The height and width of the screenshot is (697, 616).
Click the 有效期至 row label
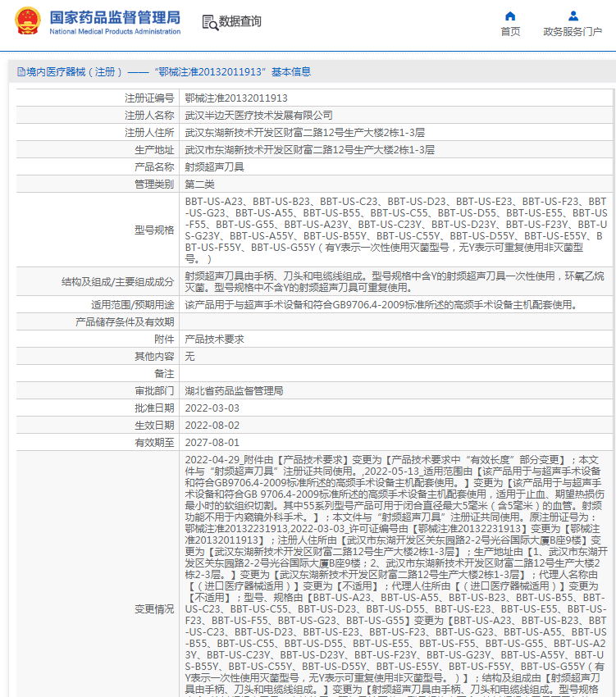pyautogui.click(x=154, y=443)
